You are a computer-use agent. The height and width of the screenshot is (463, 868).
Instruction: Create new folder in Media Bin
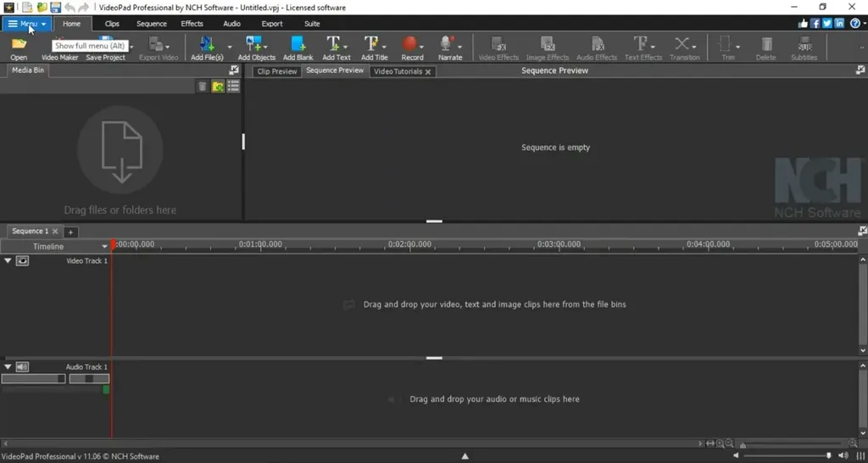(x=218, y=86)
